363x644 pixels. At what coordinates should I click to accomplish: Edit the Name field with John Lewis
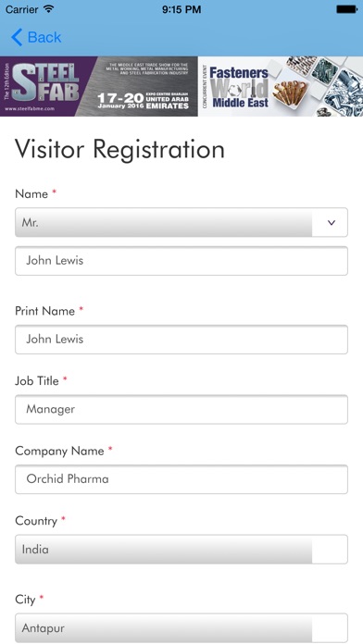tap(181, 261)
